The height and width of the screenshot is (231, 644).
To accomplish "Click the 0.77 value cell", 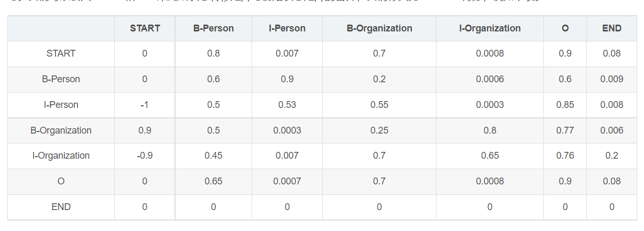I will (x=565, y=130).
